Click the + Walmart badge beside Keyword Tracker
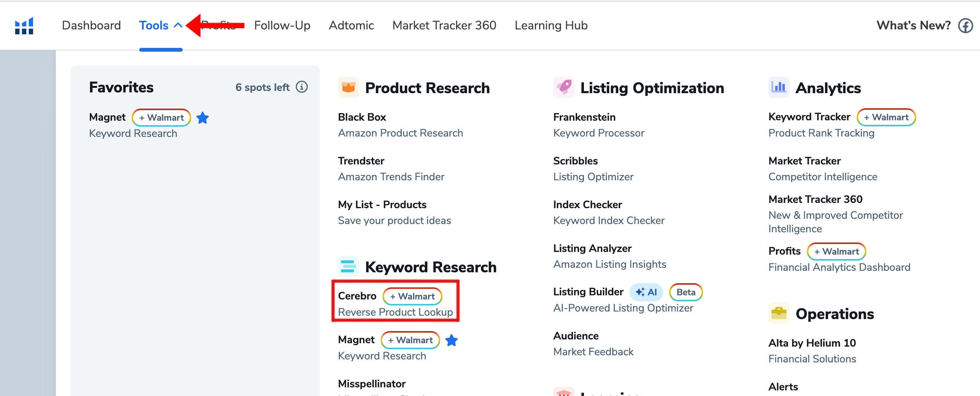 coord(886,117)
